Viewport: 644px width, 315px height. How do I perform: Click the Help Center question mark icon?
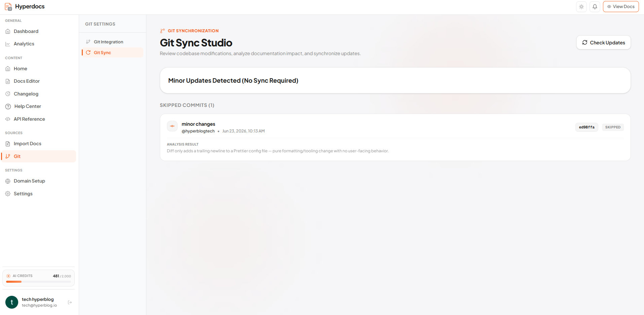point(8,106)
